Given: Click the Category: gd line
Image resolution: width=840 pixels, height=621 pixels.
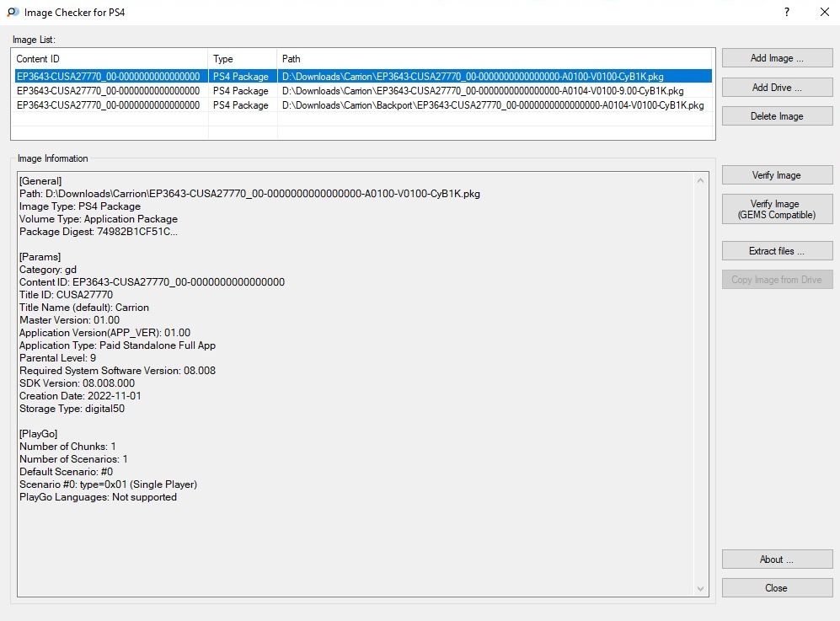Looking at the screenshot, I should point(48,270).
